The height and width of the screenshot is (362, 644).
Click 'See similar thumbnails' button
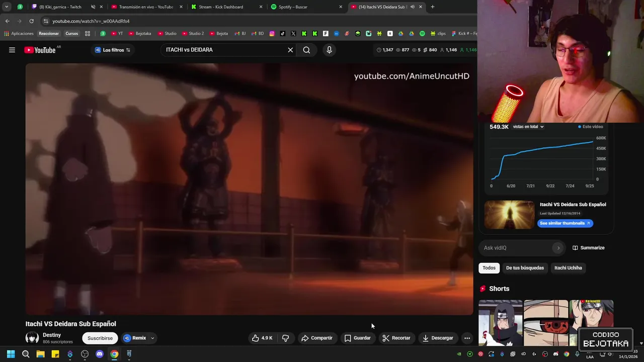(x=565, y=223)
